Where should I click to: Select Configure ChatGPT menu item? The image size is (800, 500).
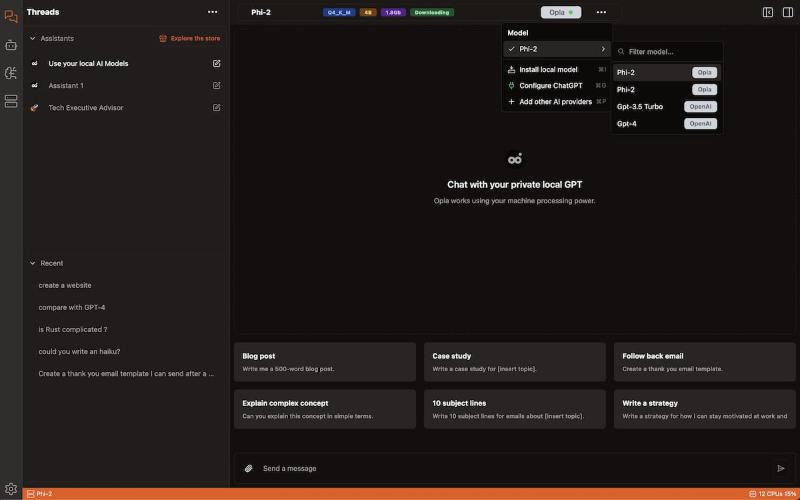coord(550,85)
